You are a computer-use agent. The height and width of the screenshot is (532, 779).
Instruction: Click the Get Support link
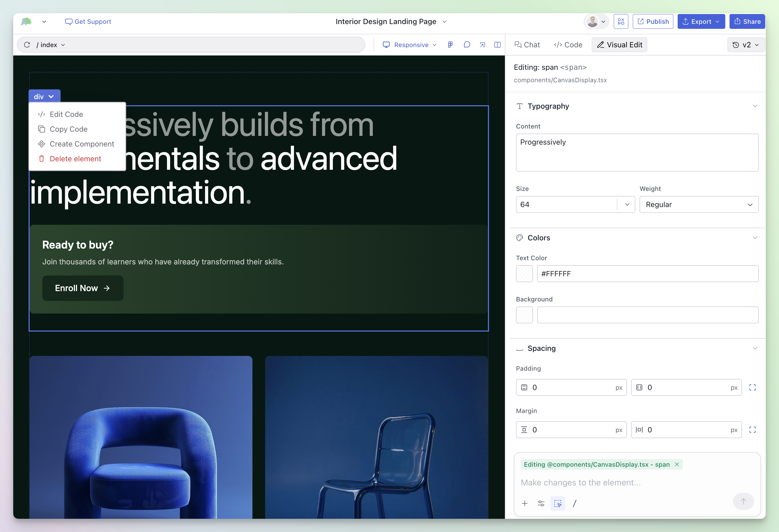click(88, 21)
